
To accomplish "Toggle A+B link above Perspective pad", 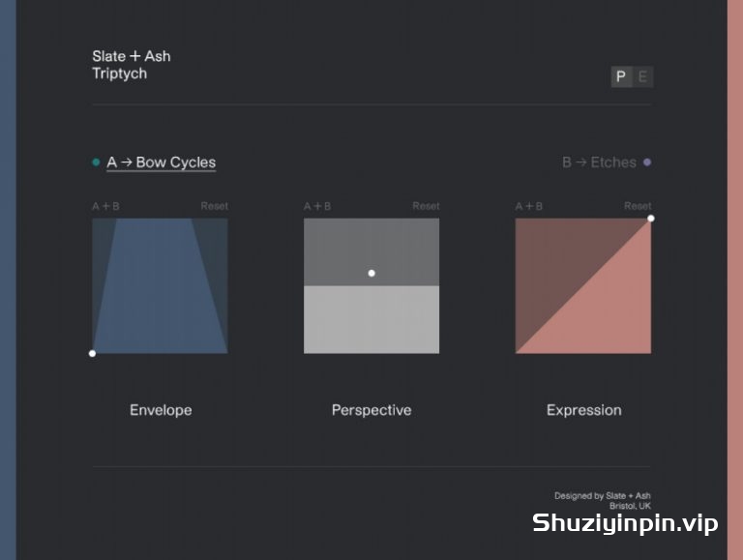I will 317,206.
